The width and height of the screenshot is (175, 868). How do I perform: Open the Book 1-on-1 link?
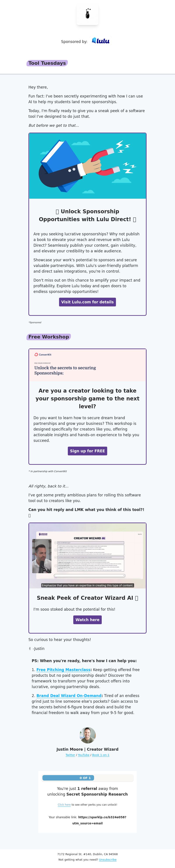tap(101, 755)
